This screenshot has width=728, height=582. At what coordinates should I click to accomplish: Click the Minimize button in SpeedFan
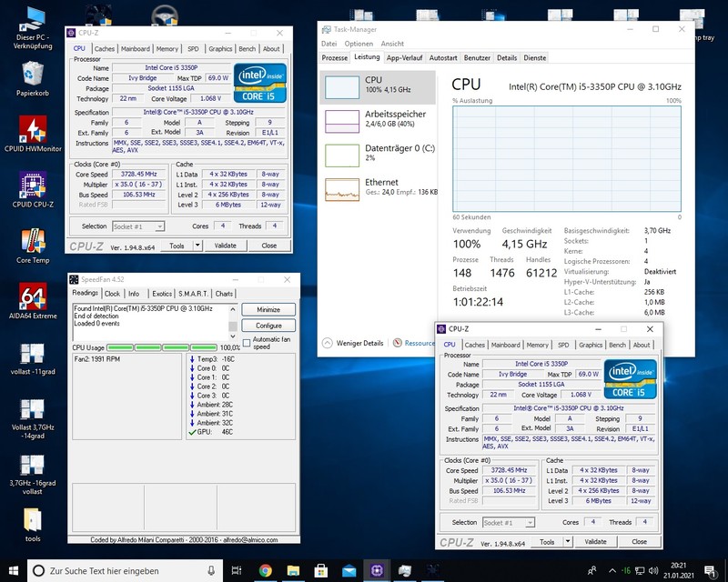(x=268, y=309)
